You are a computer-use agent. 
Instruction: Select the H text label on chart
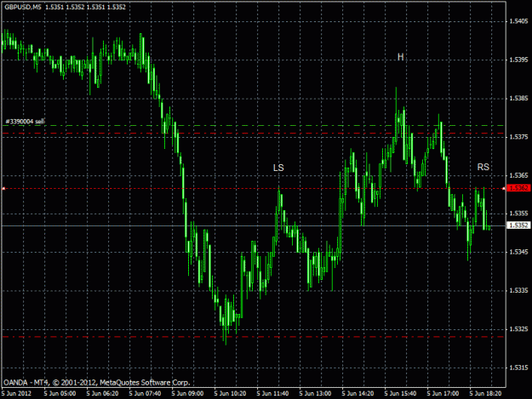401,57
